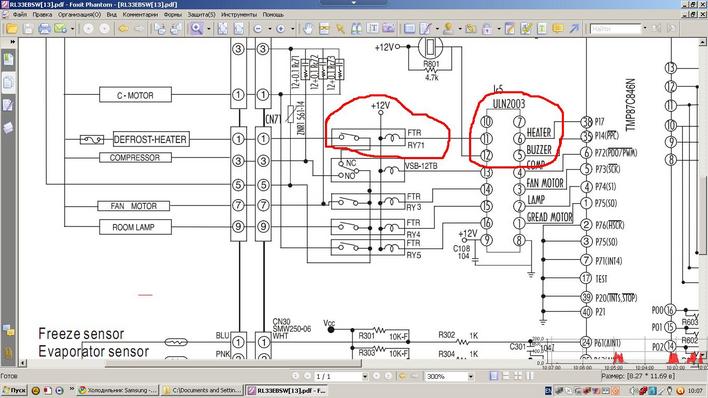Expand the email icon dropdown arrow
The height and width of the screenshot is (398, 708).
point(72,29)
